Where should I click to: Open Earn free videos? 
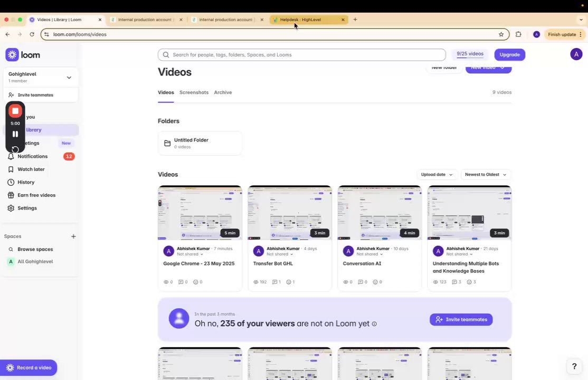pos(36,195)
